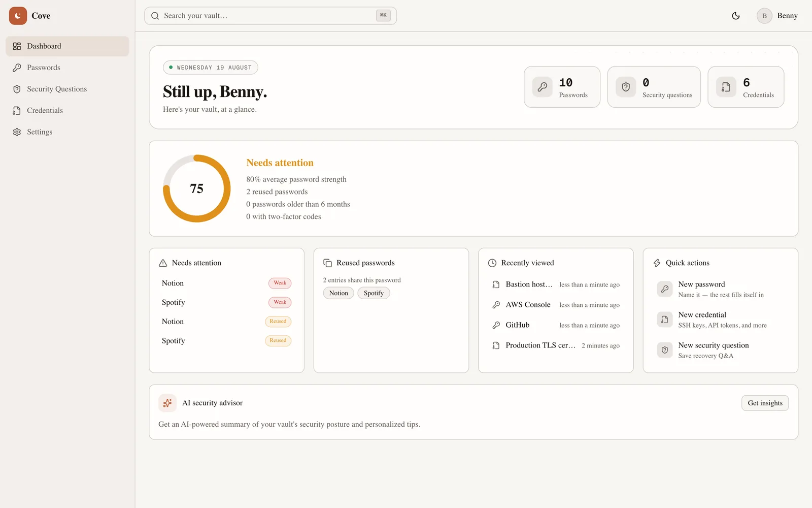Open Credentials in sidebar
This screenshot has height=508, width=812.
pyautogui.click(x=67, y=110)
